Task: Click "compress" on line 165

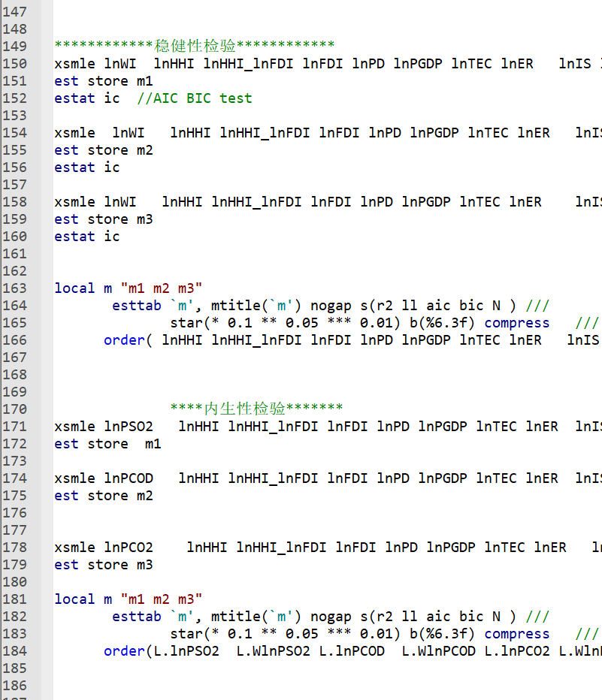Action: click(517, 323)
